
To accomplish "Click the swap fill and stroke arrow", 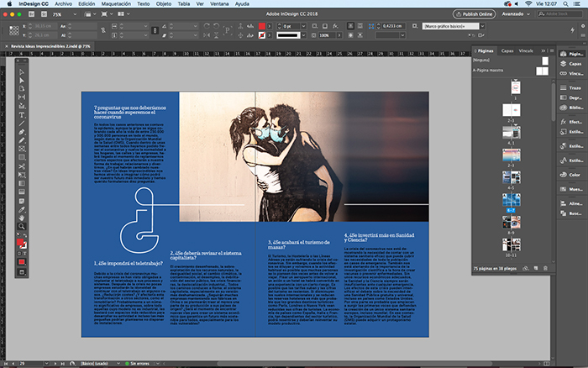I will (x=24, y=235).
